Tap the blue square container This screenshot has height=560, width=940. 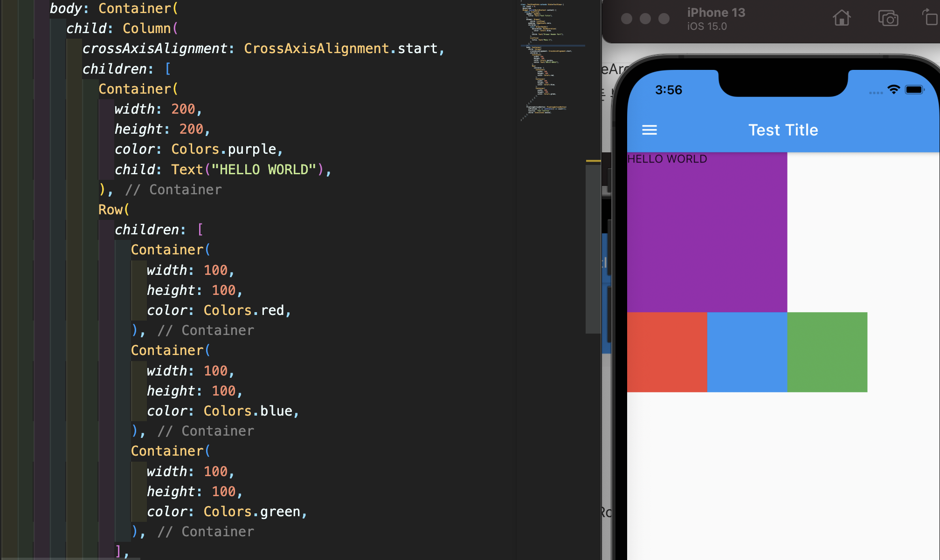point(747,352)
